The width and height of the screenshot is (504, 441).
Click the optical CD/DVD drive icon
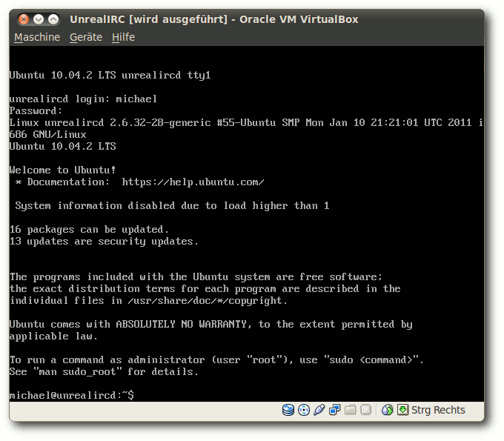click(304, 410)
